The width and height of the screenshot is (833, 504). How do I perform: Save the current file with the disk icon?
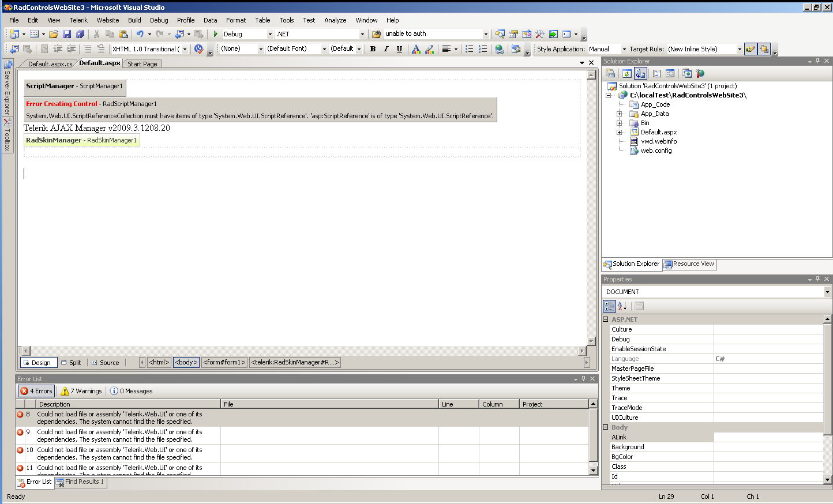click(x=67, y=34)
